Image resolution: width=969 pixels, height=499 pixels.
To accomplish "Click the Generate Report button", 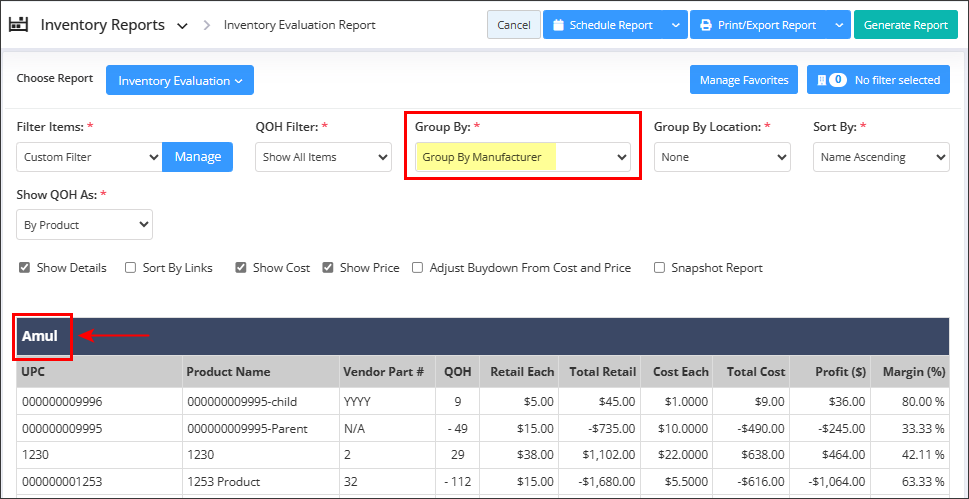I will click(x=905, y=25).
